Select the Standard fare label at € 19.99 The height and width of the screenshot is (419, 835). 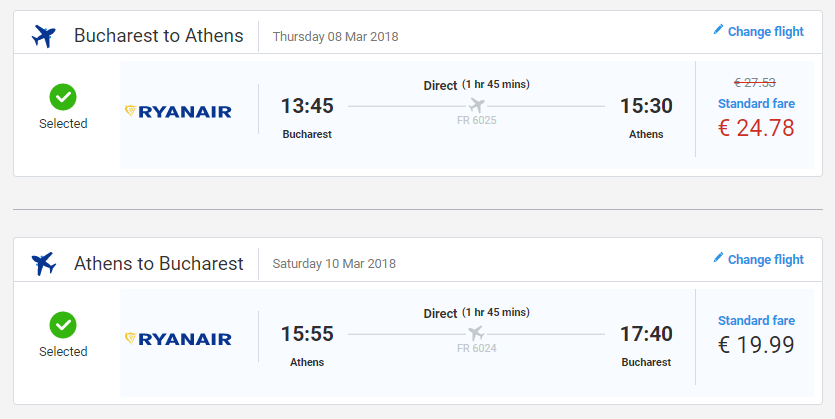(756, 321)
